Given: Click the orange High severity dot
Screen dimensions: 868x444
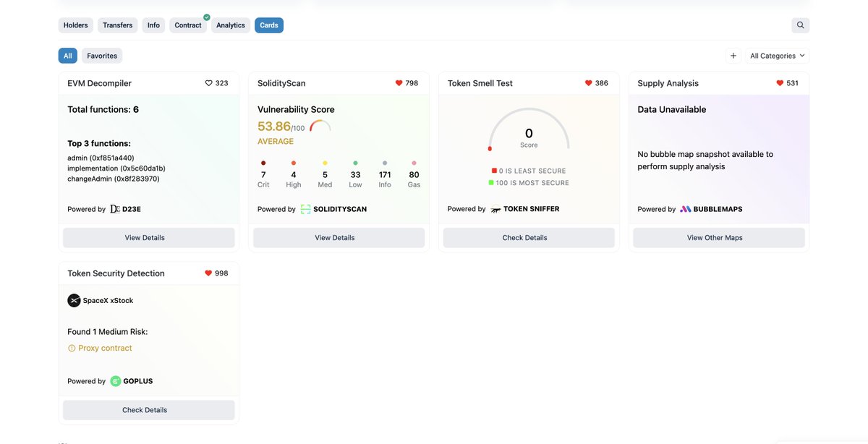Looking at the screenshot, I should (294, 163).
